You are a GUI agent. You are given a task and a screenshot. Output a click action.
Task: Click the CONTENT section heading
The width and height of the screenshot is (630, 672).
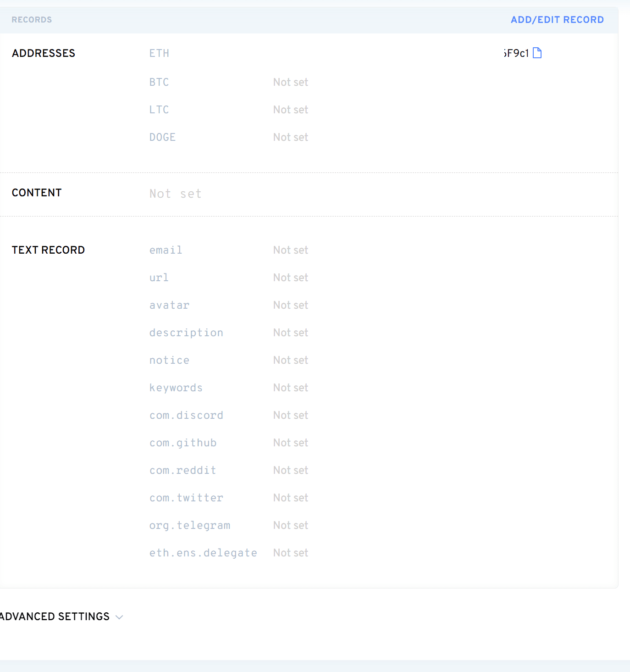click(x=37, y=193)
